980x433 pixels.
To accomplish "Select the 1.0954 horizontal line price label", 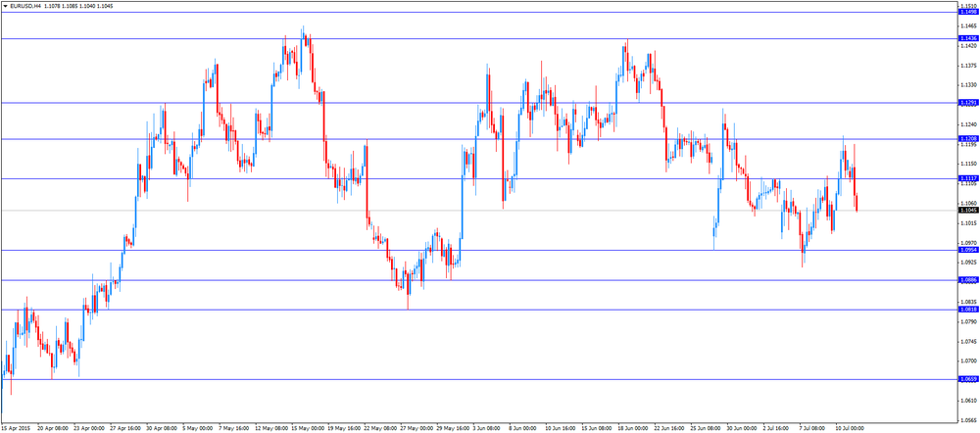I will (x=967, y=250).
